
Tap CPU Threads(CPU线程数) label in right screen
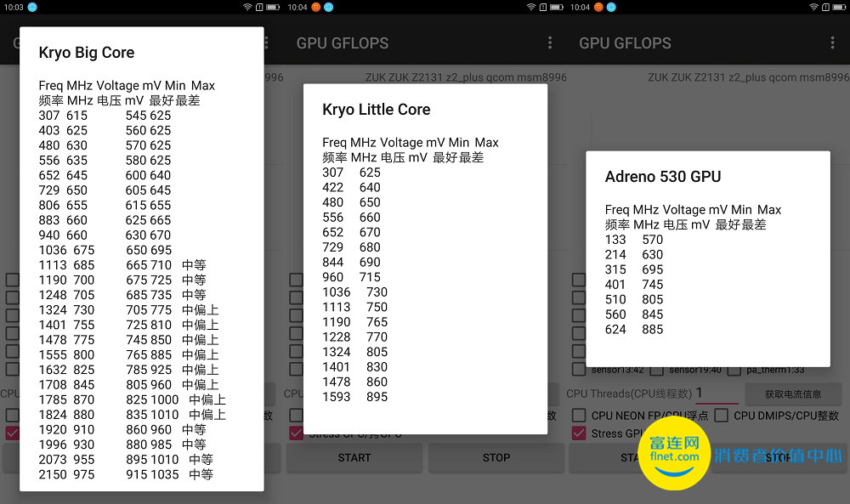tap(629, 394)
